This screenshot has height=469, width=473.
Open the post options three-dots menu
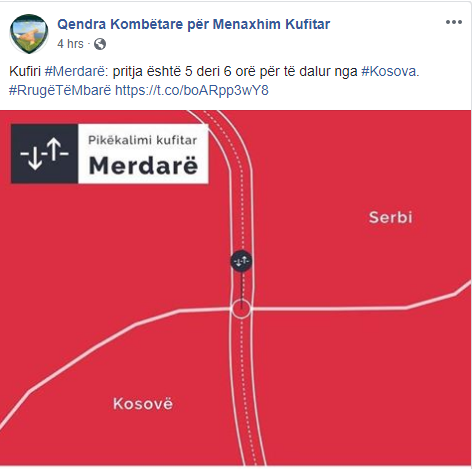pos(454,22)
